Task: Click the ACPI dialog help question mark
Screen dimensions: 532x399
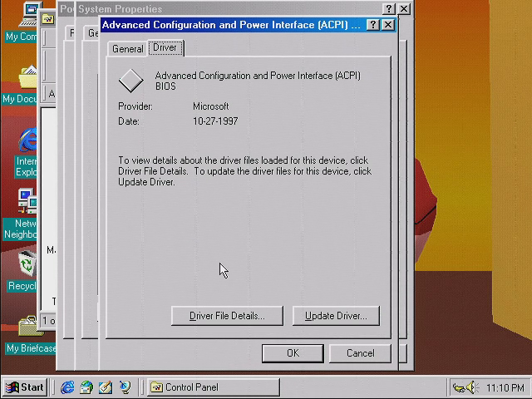Action: (x=373, y=25)
